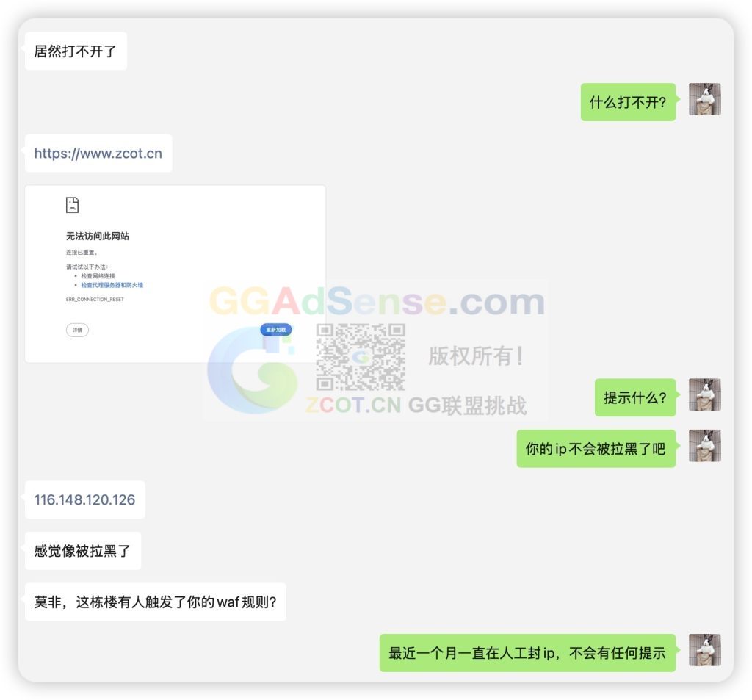Click the large G logo watermark

point(250,371)
